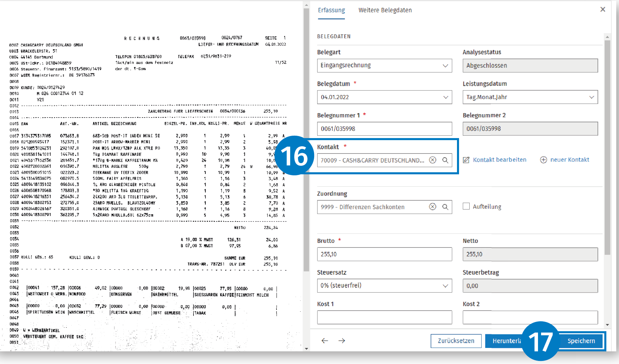
Task: Click the NETTO 224,24 line in the invoice
Action: click(x=256, y=228)
